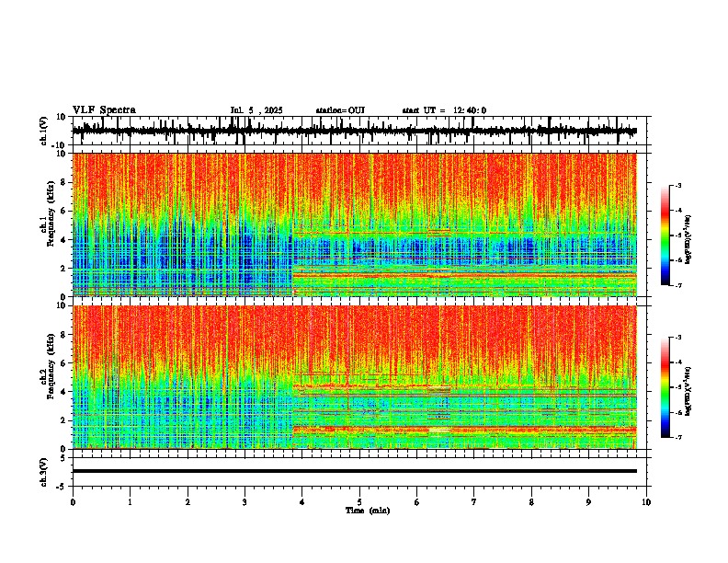Click the ch.2 frequency spectrogram panel
The image size is (728, 563).
pos(359,377)
